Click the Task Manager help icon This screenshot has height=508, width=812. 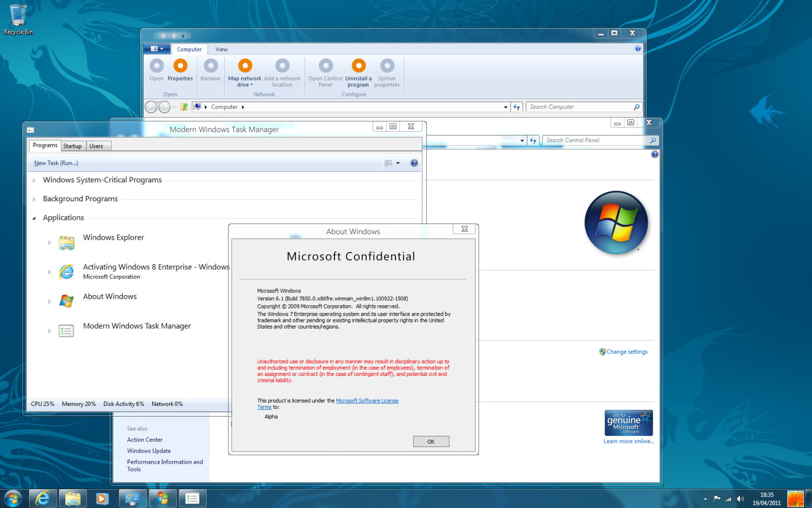pyautogui.click(x=414, y=163)
